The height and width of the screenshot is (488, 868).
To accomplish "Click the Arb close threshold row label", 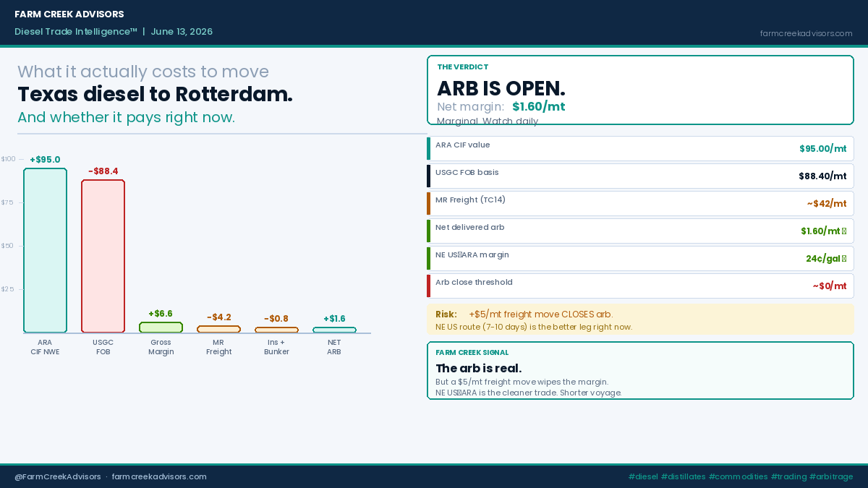I will 474,283.
